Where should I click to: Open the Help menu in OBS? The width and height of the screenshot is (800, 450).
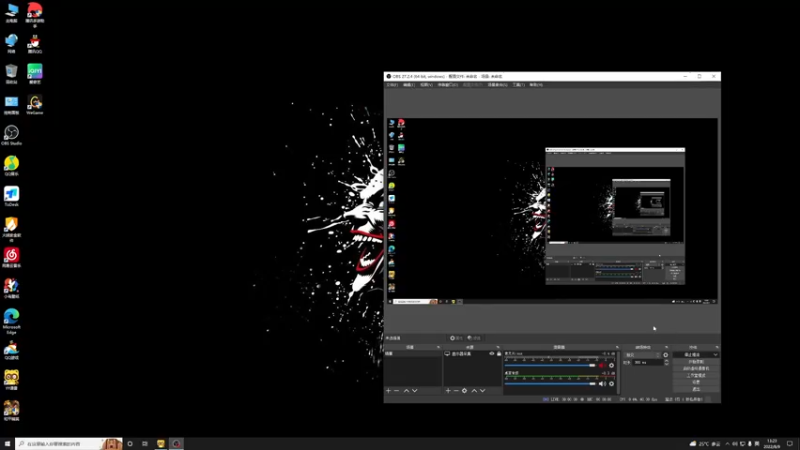pyautogui.click(x=536, y=85)
